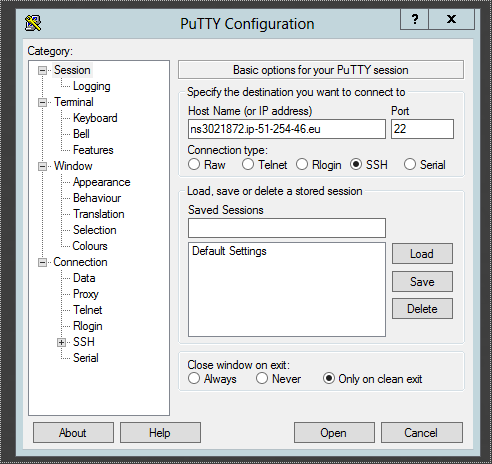The width and height of the screenshot is (492, 464).
Task: Open the Terminal category
Action: [x=74, y=102]
